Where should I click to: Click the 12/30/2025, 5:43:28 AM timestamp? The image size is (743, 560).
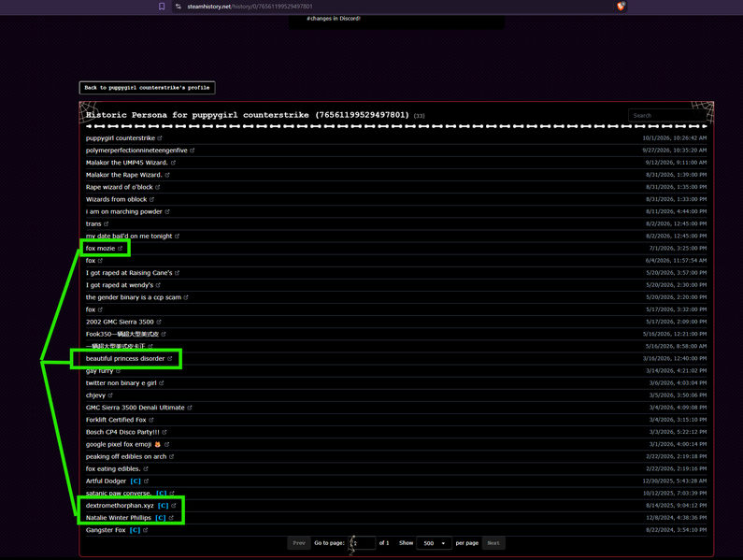click(674, 481)
